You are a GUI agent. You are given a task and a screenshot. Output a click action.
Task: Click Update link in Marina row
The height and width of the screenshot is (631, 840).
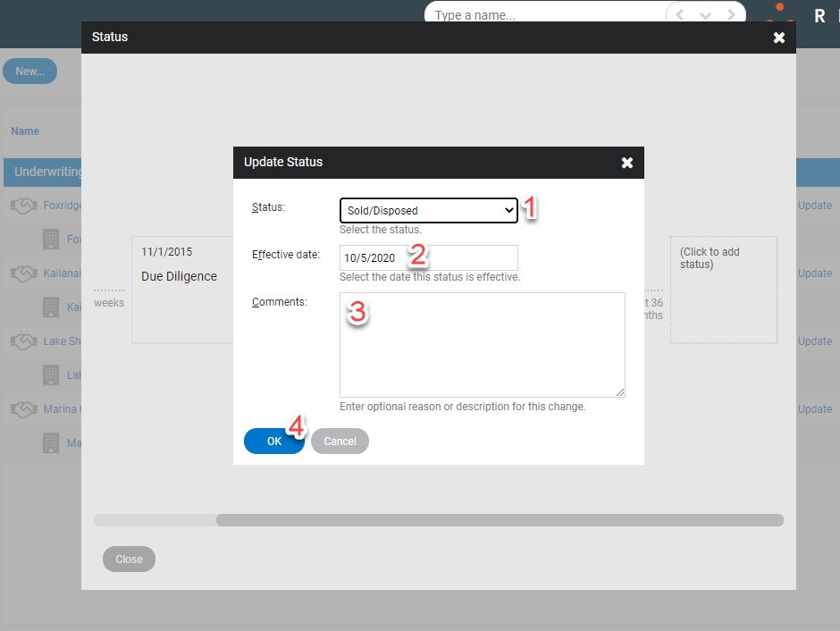point(815,409)
